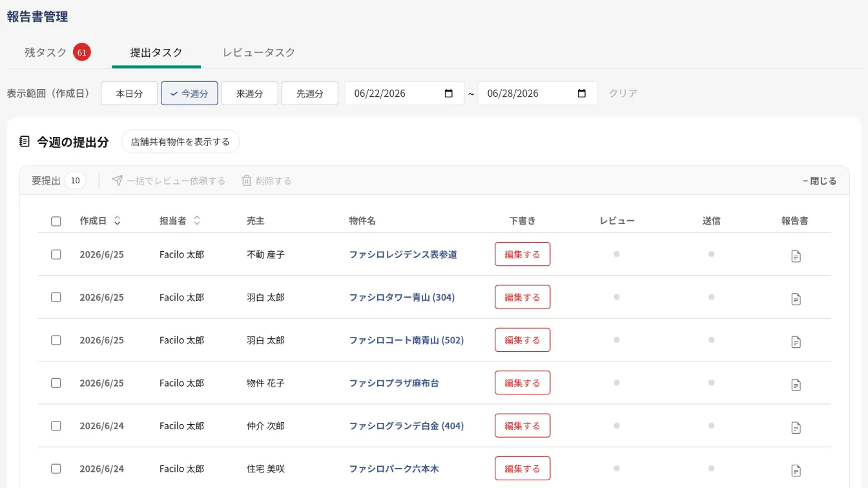Click seller name 仲介 次郎
The width and height of the screenshot is (868, 488).
coord(265,426)
